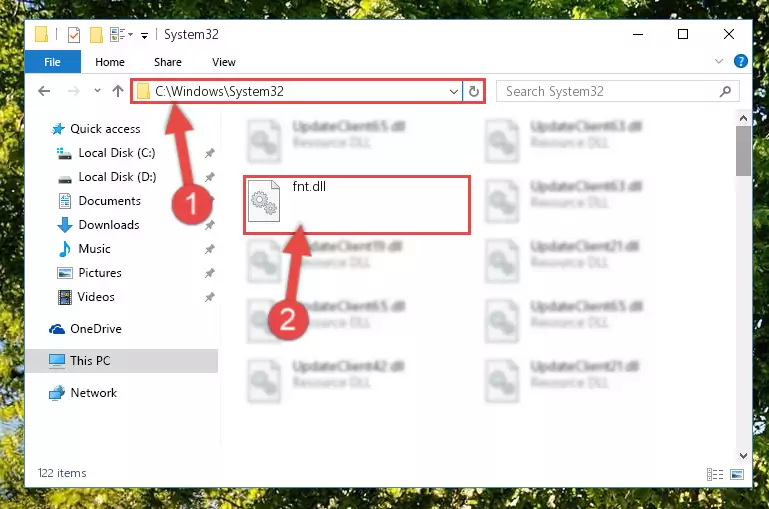Open Downloads from Quick access
The width and height of the screenshot is (769, 509).
(109, 225)
